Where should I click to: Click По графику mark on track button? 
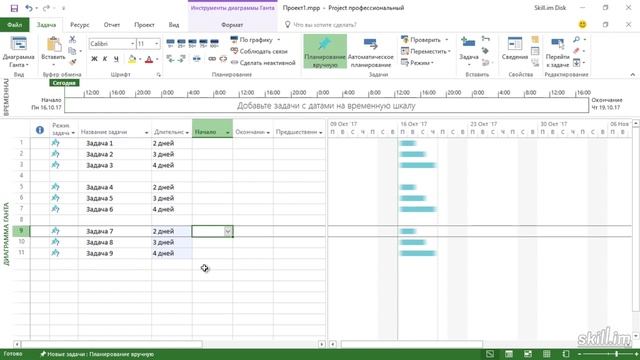tap(252, 40)
